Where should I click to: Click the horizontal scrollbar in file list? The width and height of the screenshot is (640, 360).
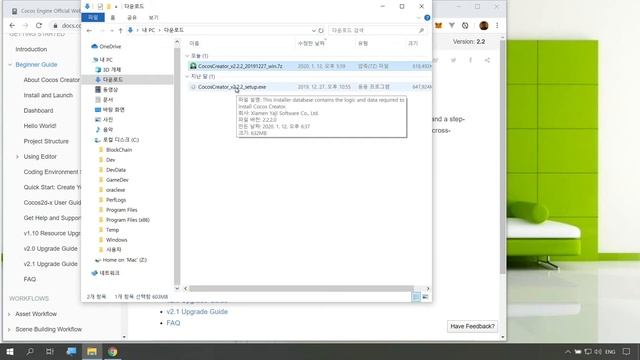click(x=301, y=289)
